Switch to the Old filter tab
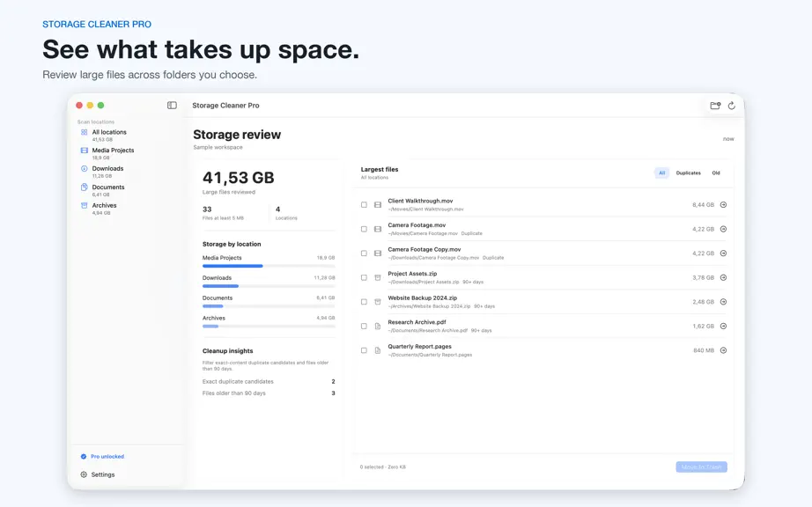 click(716, 173)
